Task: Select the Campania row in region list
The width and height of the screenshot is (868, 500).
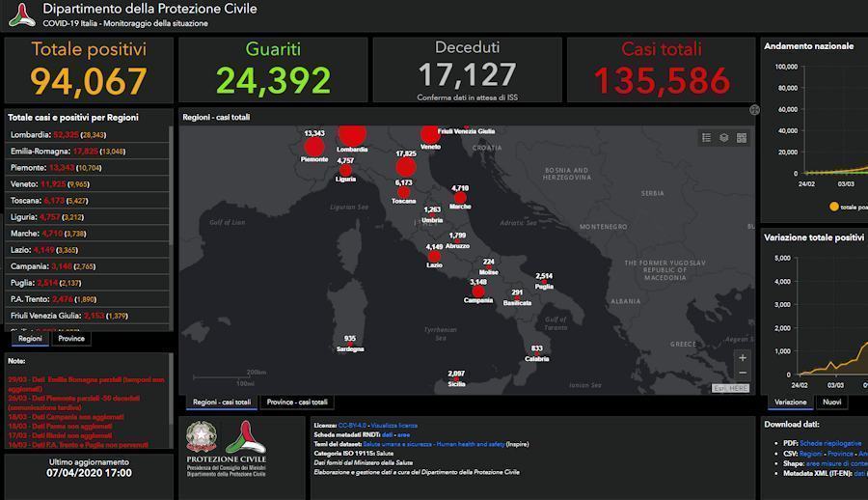Action: coord(88,266)
